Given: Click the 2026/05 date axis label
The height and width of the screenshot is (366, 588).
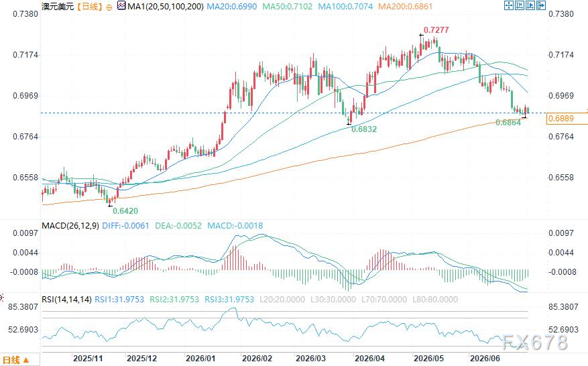Looking at the screenshot, I should click(428, 359).
